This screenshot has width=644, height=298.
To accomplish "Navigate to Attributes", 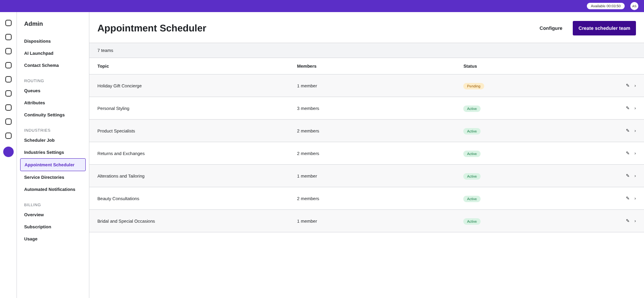I will click(x=35, y=103).
